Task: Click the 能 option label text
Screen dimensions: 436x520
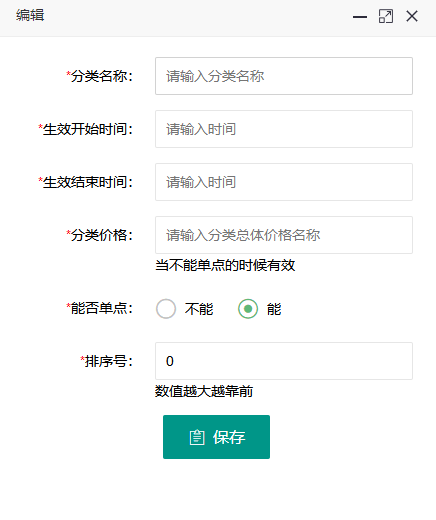Action: (274, 309)
